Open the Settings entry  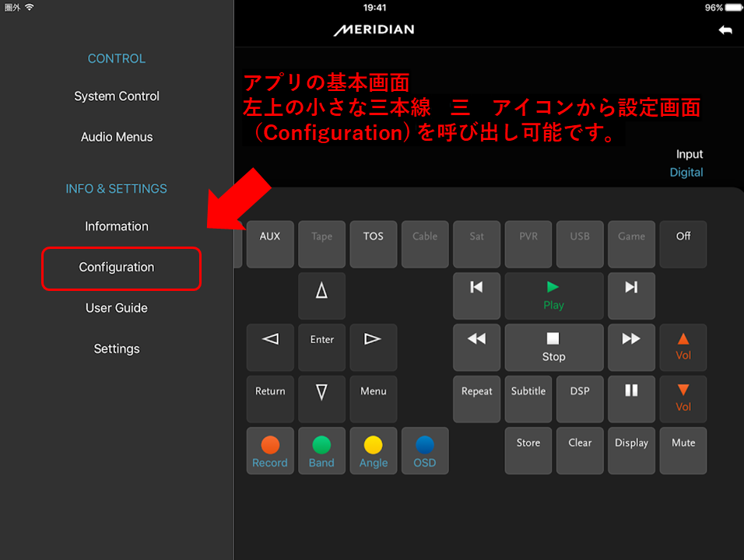(117, 348)
